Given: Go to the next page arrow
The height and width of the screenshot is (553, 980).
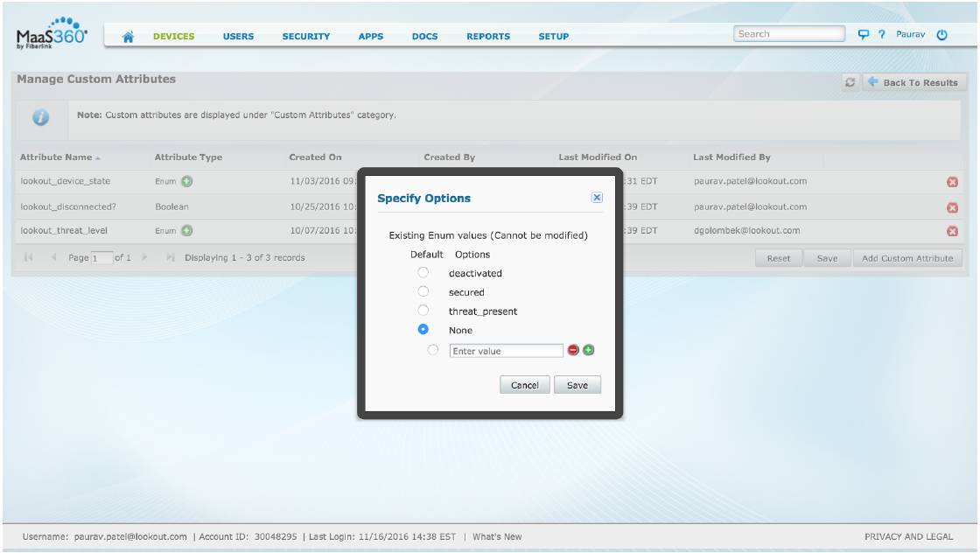Looking at the screenshot, I should pos(144,257).
